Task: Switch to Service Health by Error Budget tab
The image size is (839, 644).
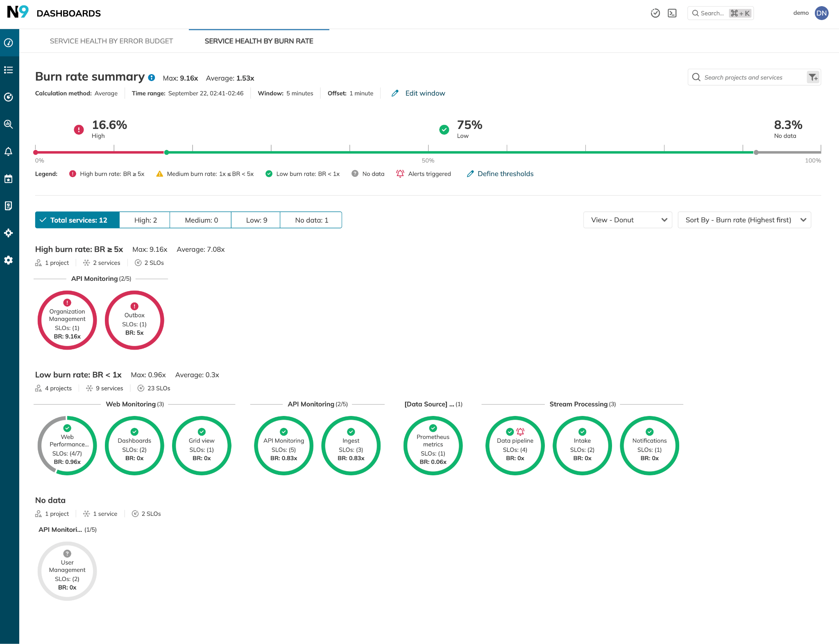Action: (x=111, y=41)
